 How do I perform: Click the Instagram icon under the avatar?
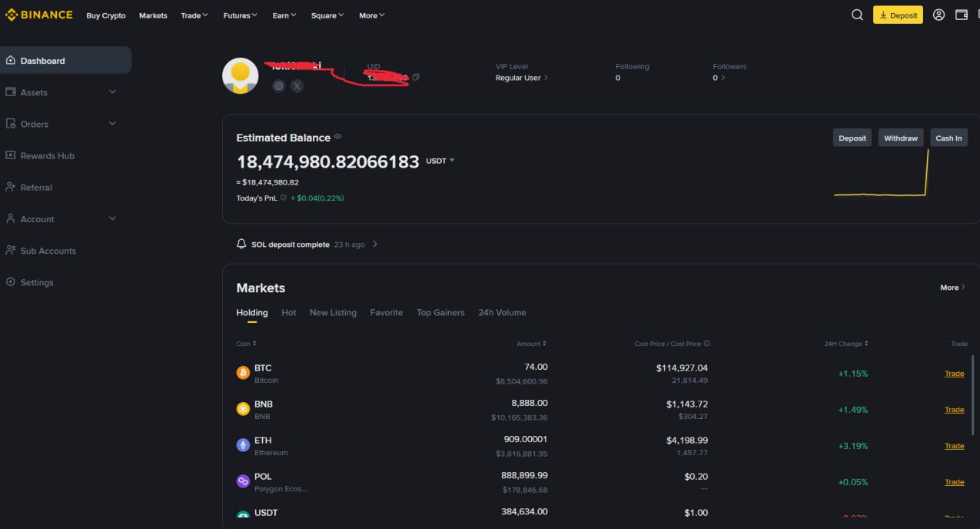pos(278,85)
